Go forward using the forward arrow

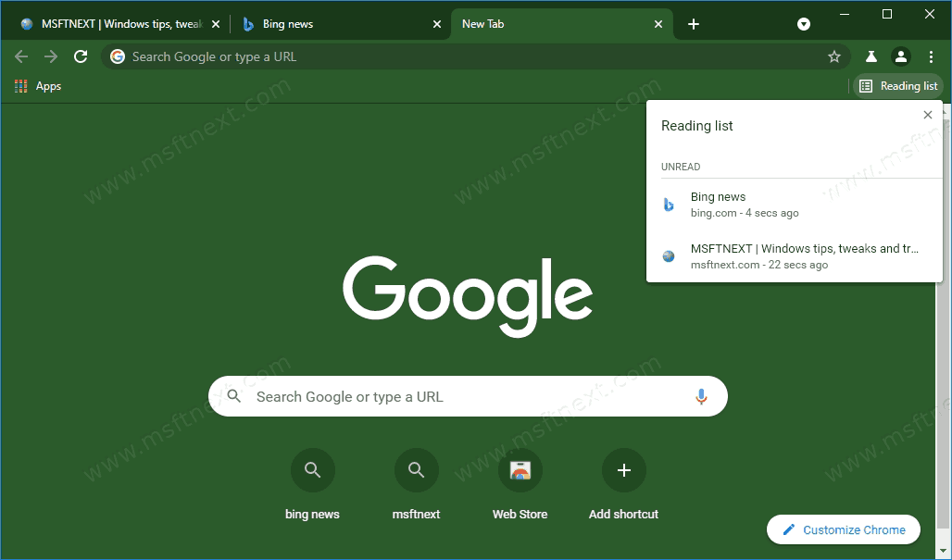click(x=51, y=56)
